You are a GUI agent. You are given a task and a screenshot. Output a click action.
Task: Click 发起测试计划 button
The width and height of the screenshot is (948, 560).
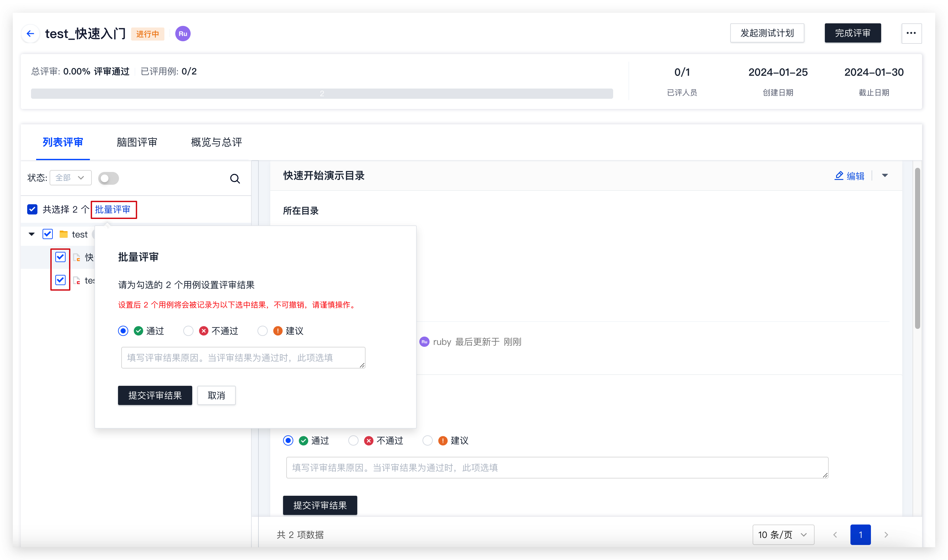pyautogui.click(x=767, y=33)
